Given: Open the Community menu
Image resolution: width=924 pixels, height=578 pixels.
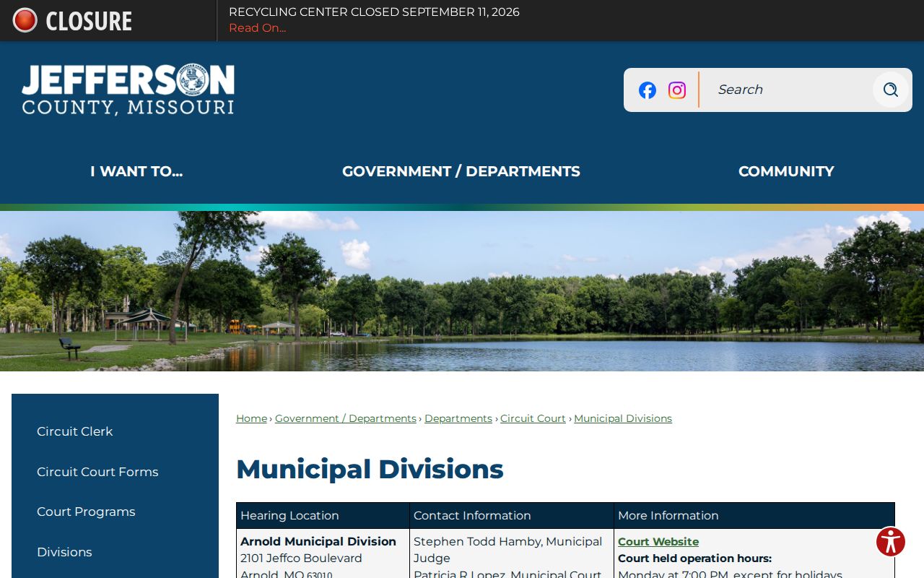Looking at the screenshot, I should click(786, 171).
